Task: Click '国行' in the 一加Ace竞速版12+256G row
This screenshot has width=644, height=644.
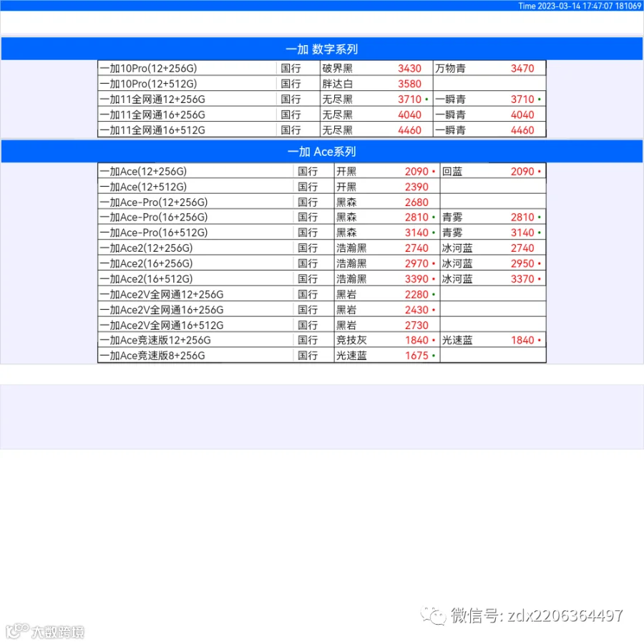Action: click(308, 340)
